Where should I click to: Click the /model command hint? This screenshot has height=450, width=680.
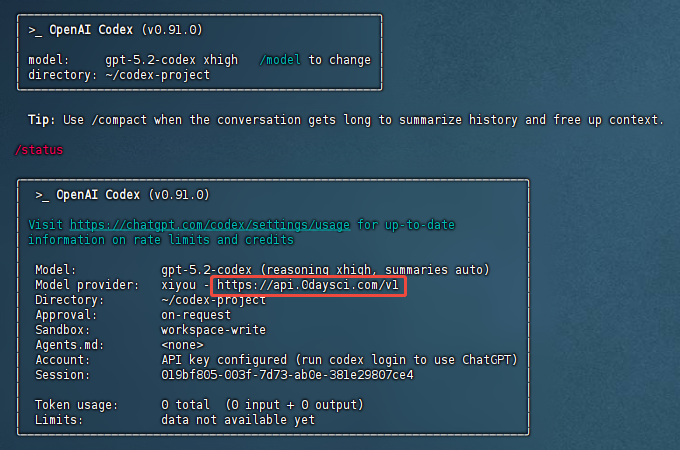280,60
